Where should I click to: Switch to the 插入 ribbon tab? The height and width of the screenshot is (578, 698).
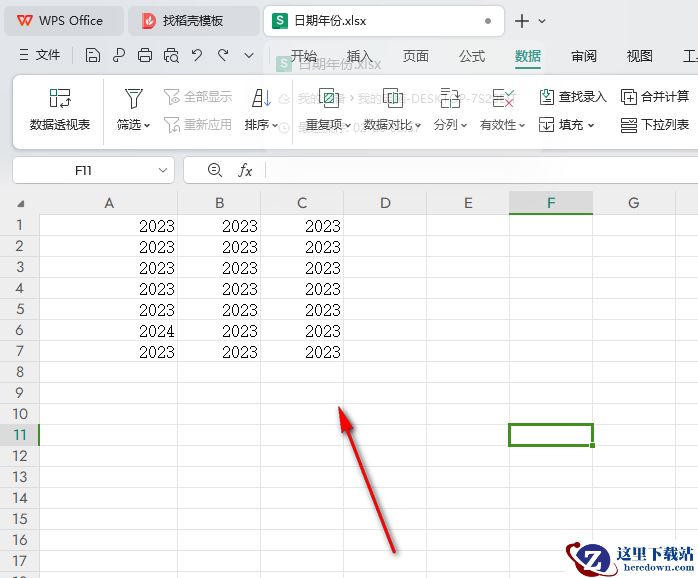[360, 56]
